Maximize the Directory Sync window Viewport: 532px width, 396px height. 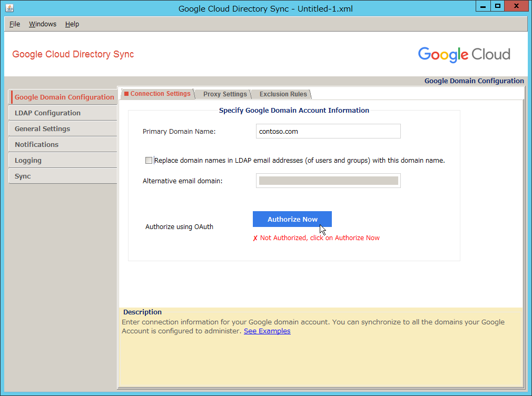click(x=497, y=6)
